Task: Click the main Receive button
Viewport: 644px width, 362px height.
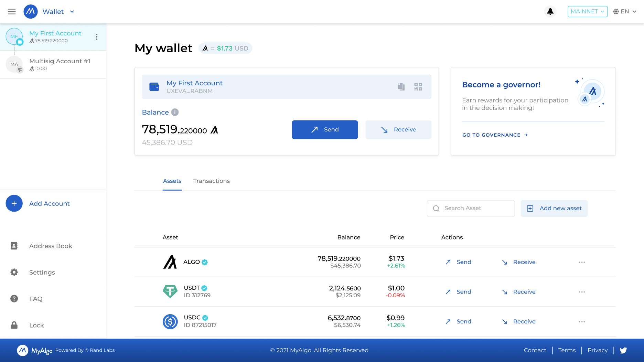Action: point(398,130)
